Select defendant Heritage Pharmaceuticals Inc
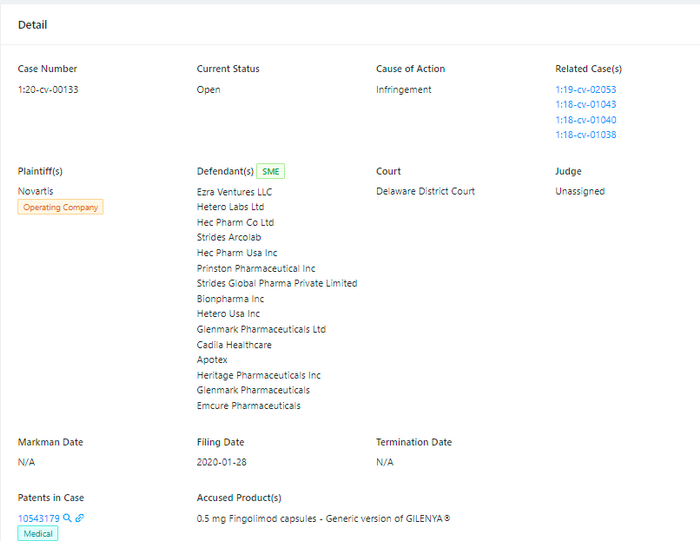This screenshot has width=700, height=541. tap(258, 375)
